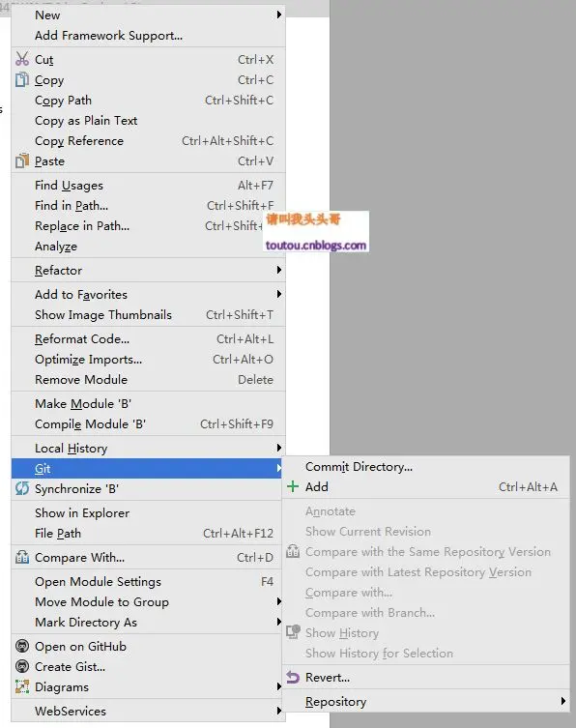Image resolution: width=576 pixels, height=728 pixels.
Task: Click the Ctrl+Alt+Shift+C shortcut text
Action: (227, 141)
